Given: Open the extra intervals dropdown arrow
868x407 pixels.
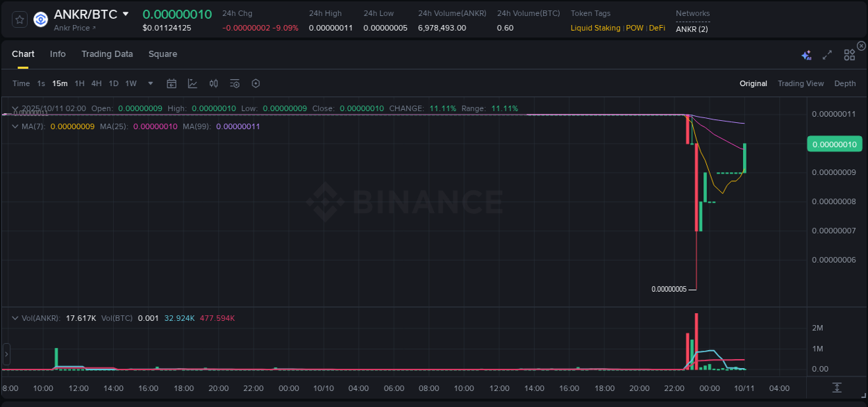Looking at the screenshot, I should coord(149,83).
